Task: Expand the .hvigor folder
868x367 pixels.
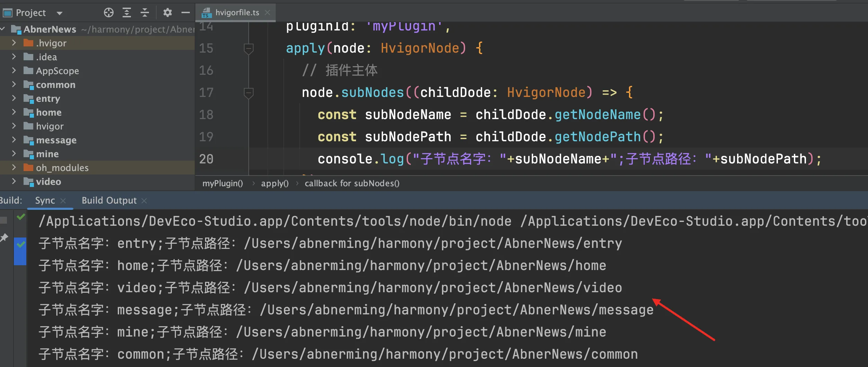Action: pos(14,43)
